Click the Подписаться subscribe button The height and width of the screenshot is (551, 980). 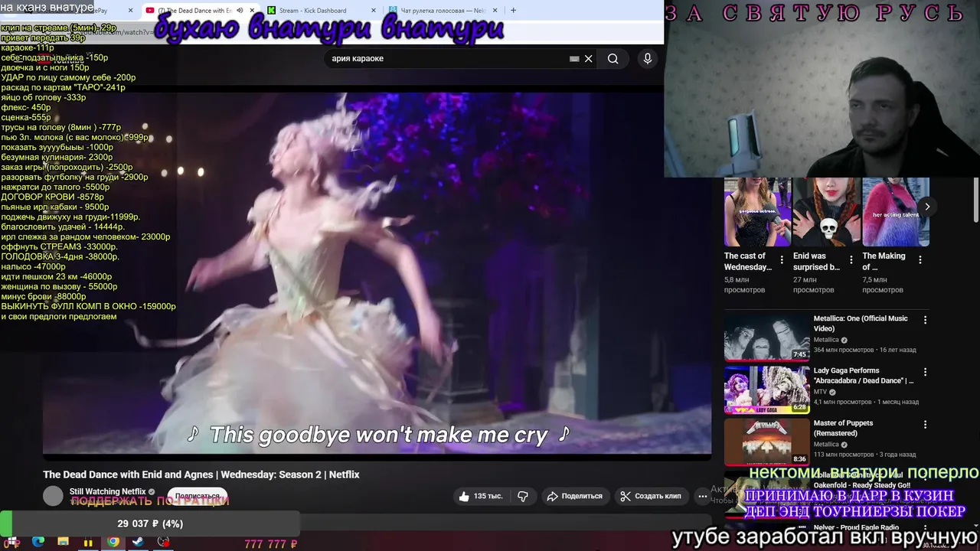(x=197, y=496)
